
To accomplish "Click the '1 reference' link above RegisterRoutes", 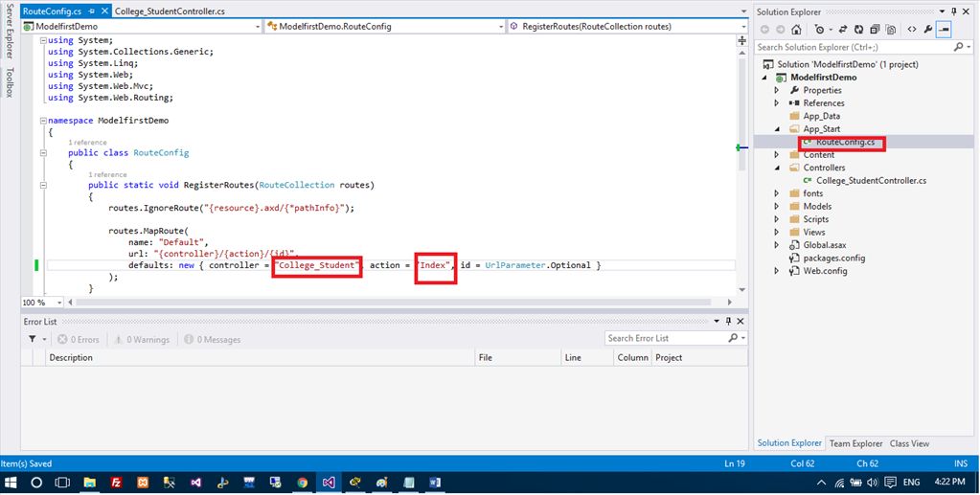I will (x=107, y=175).
